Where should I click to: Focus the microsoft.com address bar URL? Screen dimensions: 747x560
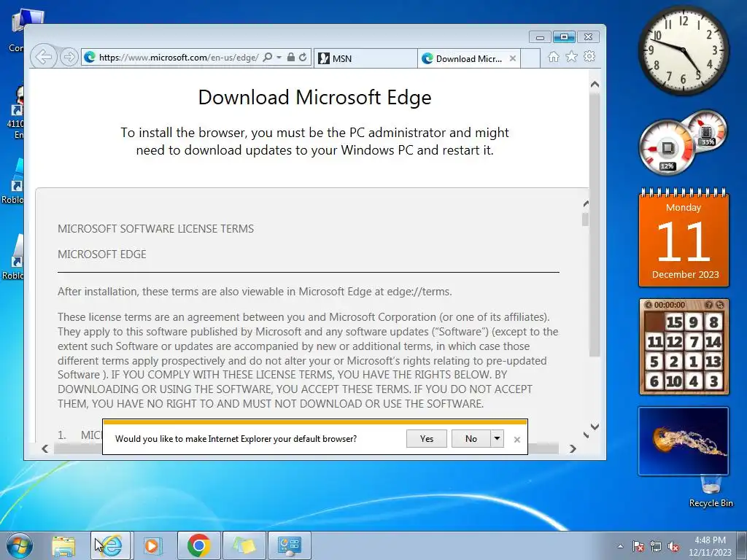[179, 58]
